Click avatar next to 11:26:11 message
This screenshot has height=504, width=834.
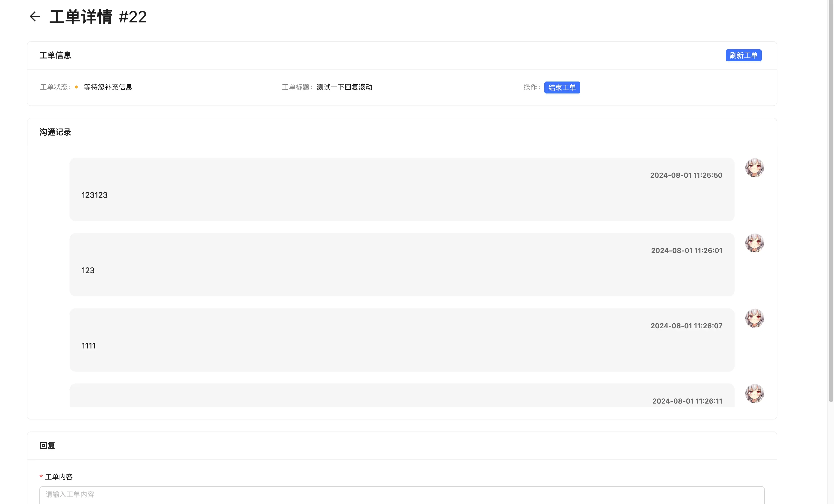[754, 393]
